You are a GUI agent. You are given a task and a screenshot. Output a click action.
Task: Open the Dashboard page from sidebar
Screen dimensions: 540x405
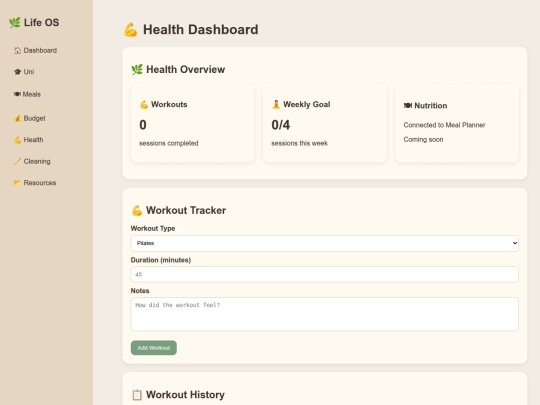pos(35,51)
